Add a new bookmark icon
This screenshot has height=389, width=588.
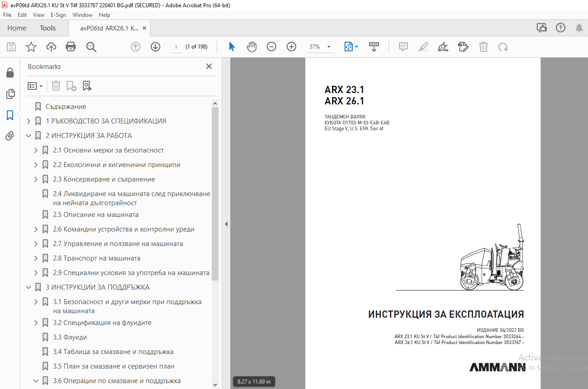[x=71, y=86]
